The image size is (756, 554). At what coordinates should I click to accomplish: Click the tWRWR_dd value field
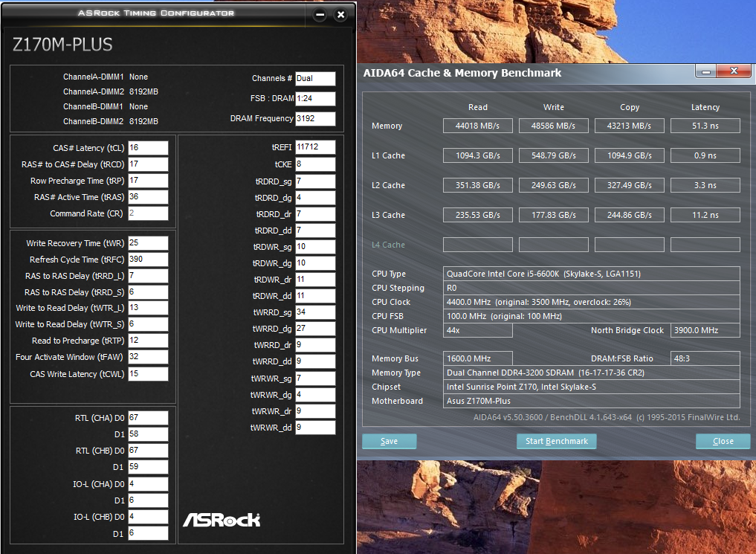(315, 428)
